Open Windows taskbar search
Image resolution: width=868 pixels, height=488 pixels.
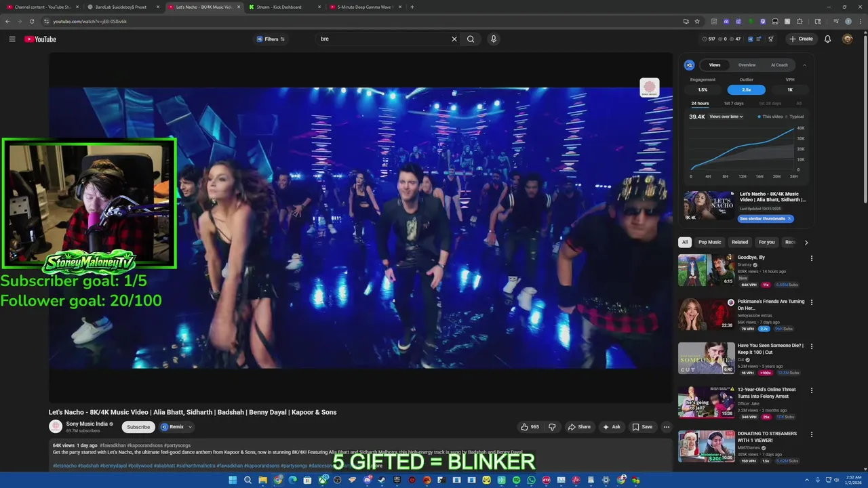[248, 480]
